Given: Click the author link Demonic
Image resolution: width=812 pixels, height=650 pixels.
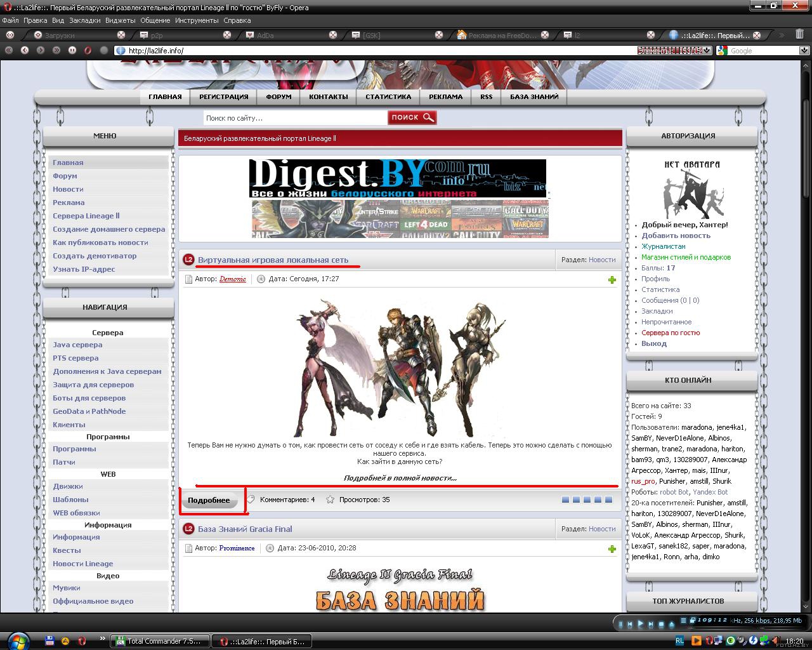Looking at the screenshot, I should pyautogui.click(x=233, y=279).
